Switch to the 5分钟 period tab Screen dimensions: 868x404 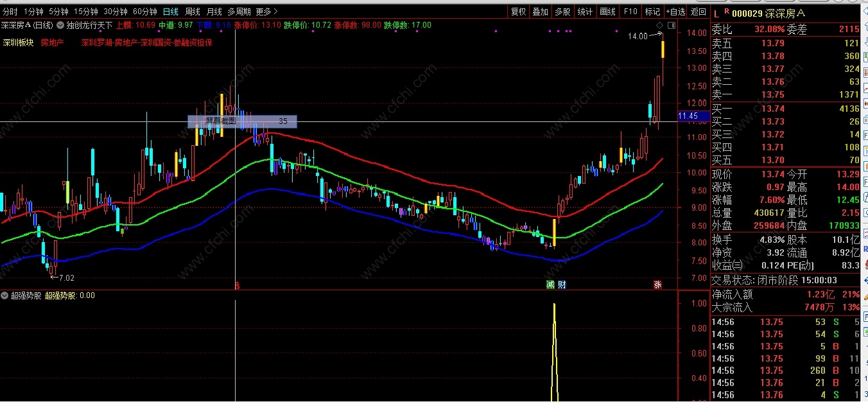click(x=58, y=12)
